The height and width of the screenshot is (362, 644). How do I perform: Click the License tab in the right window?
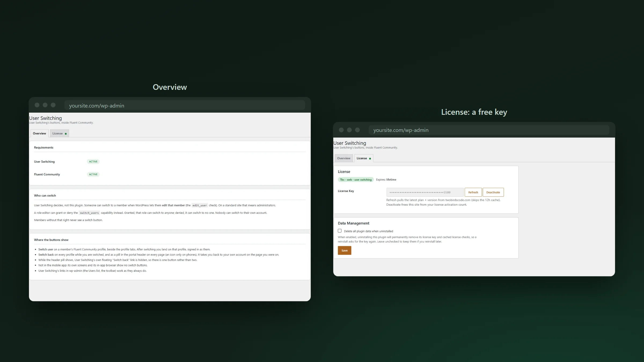click(364, 158)
